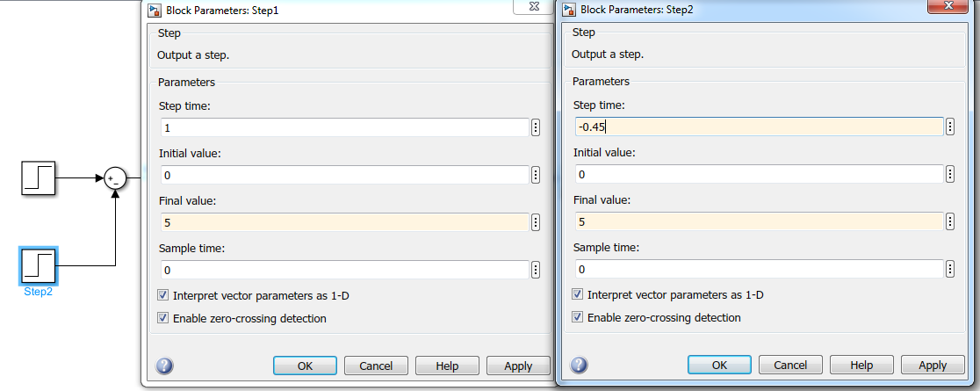Image resolution: width=980 pixels, height=391 pixels.
Task: Click the upper Step block on canvas
Action: (x=39, y=178)
